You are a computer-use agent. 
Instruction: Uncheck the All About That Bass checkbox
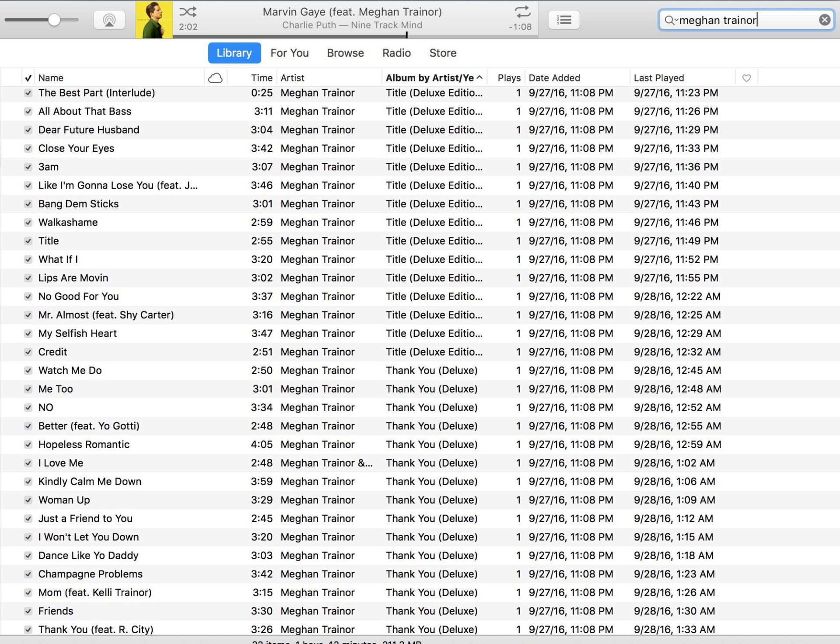coord(28,112)
